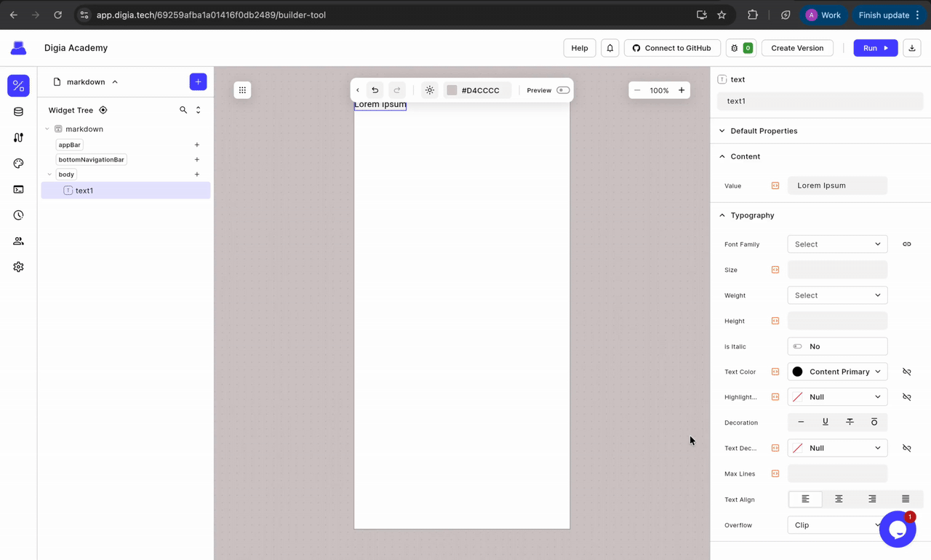
Task: Open the theme palette sidebar icon
Action: click(x=18, y=164)
